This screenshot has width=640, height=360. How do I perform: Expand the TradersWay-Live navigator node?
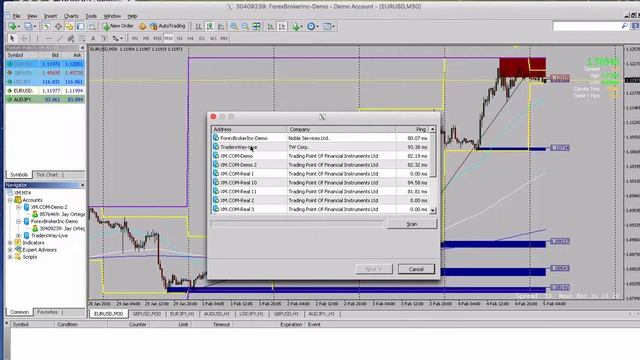18,236
